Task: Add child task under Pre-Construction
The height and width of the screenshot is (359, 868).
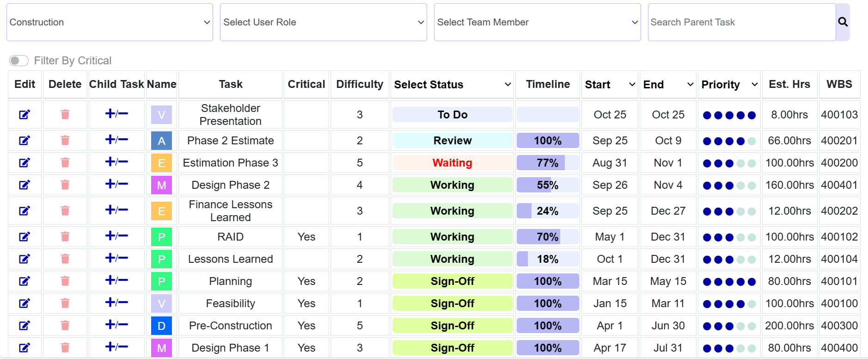Action: pyautogui.click(x=116, y=325)
